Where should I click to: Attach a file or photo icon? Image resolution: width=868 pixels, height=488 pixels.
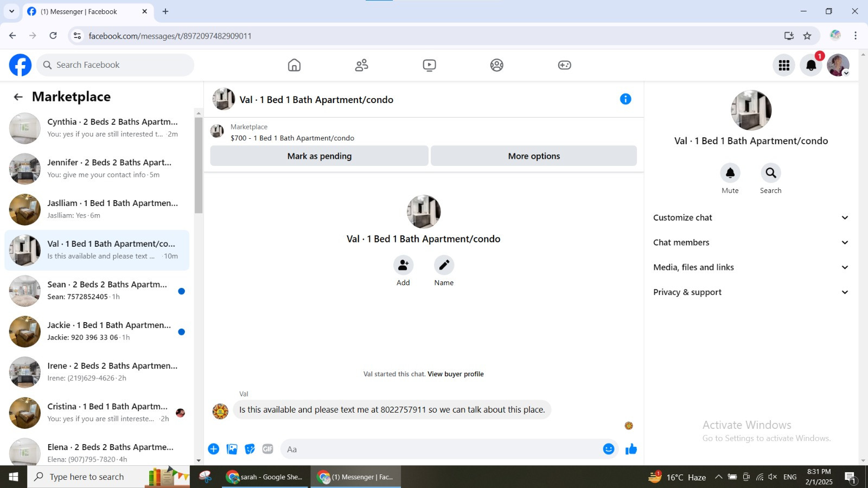pos(232,449)
